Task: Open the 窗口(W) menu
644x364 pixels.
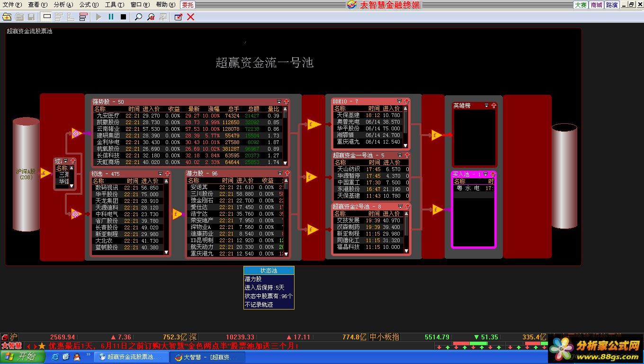Action: 140,5
